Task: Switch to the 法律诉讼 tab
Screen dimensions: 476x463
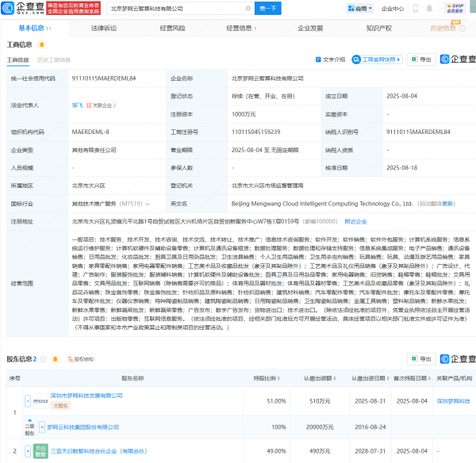Action: [x=103, y=28]
